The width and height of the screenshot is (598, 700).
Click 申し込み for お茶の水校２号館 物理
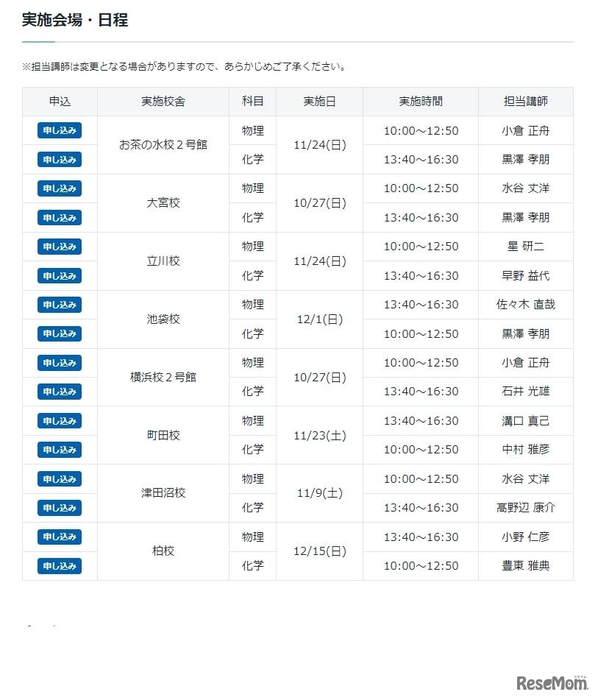point(59,130)
